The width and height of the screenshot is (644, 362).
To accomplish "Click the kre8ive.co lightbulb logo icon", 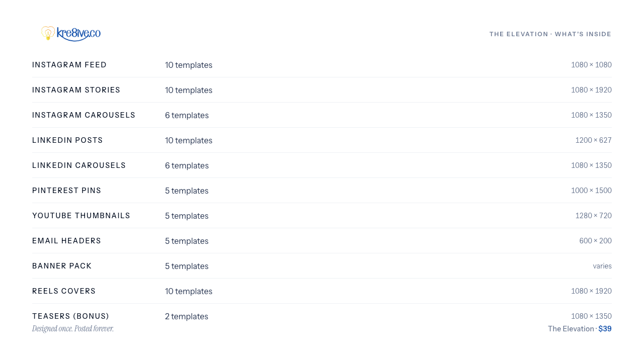I will click(x=48, y=33).
